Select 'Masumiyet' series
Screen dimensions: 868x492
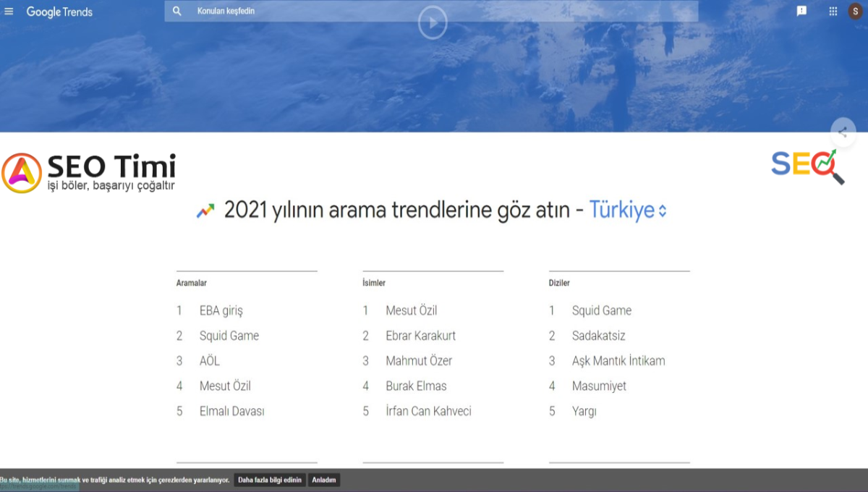(x=600, y=386)
